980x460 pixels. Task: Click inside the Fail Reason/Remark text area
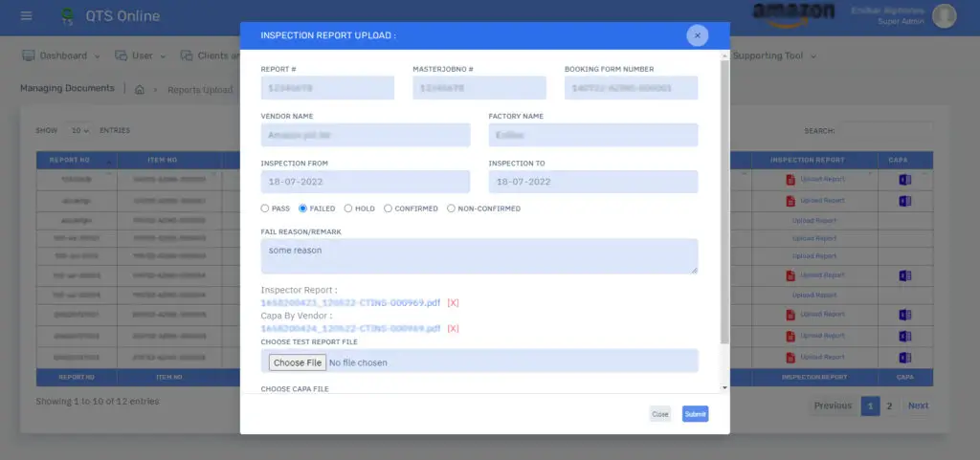(479, 255)
